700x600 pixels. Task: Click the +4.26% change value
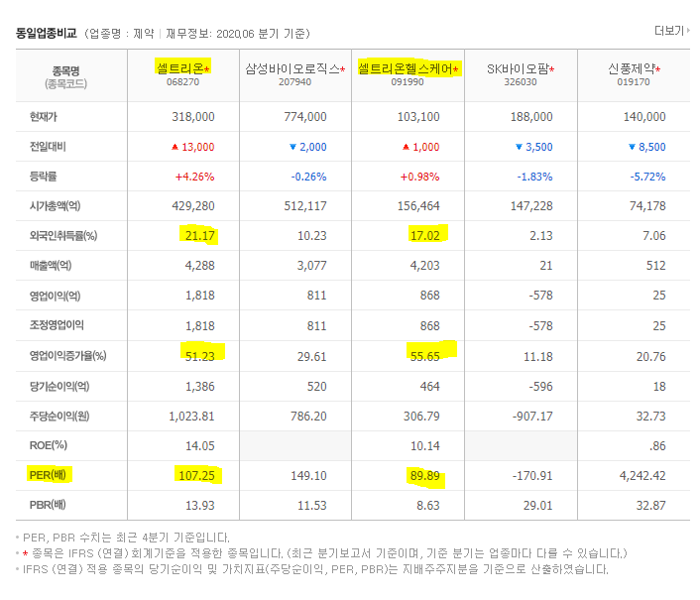tap(194, 177)
